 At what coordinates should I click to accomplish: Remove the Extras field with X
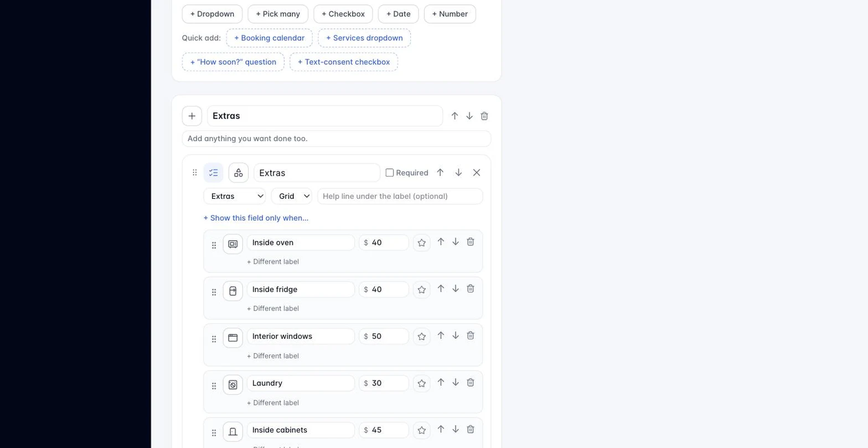point(477,173)
